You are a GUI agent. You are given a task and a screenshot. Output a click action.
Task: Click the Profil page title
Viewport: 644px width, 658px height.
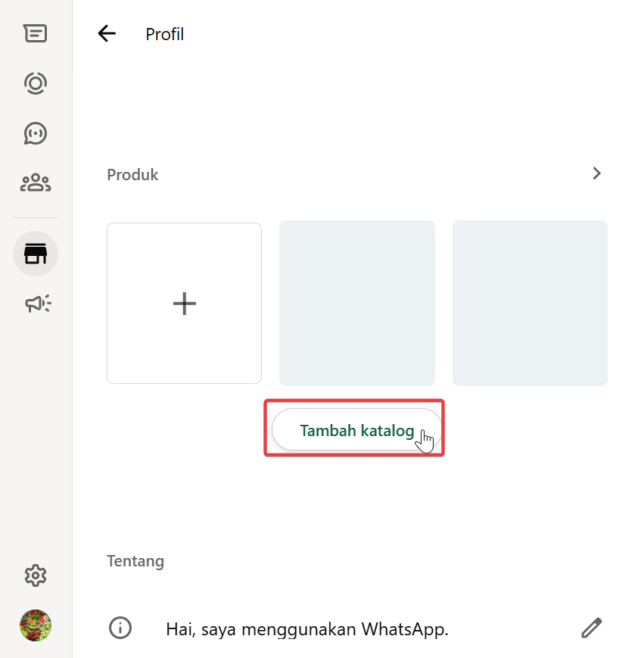tap(164, 34)
